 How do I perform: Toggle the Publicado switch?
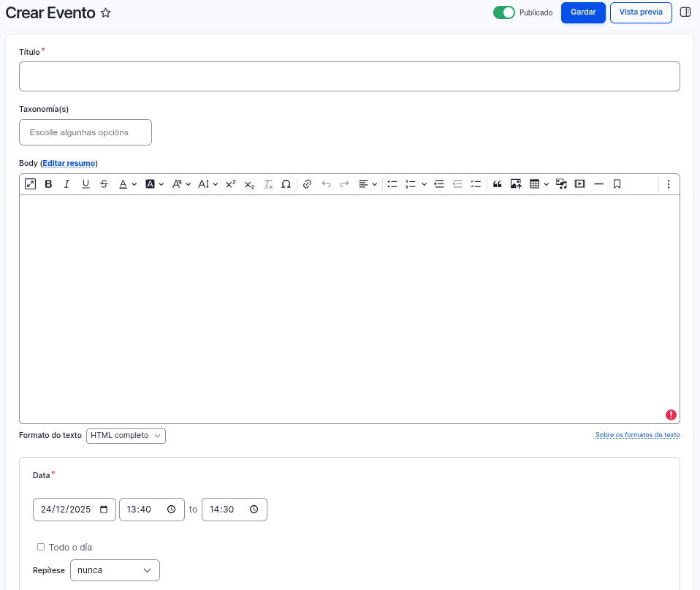503,12
